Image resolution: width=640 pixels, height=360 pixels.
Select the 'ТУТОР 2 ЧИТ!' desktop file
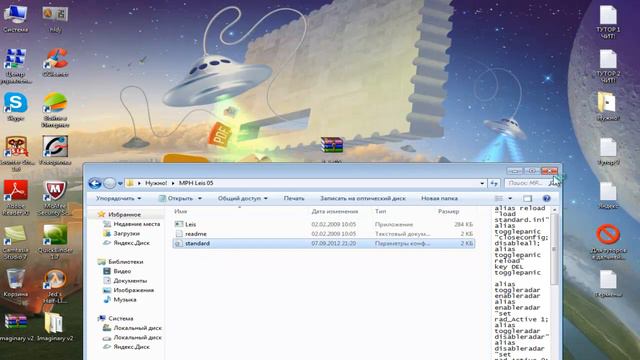point(608,66)
